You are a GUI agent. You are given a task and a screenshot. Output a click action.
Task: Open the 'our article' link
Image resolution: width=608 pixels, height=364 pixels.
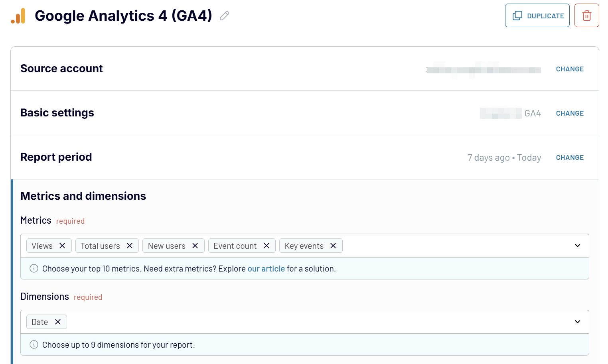pos(266,269)
